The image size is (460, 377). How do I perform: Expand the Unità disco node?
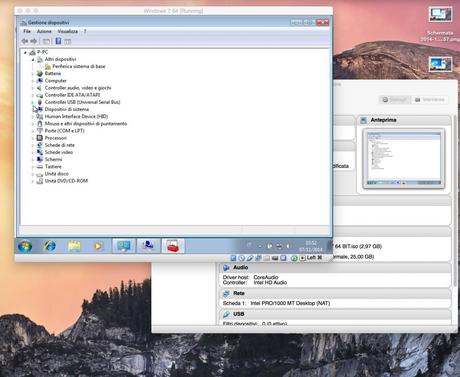click(x=33, y=174)
